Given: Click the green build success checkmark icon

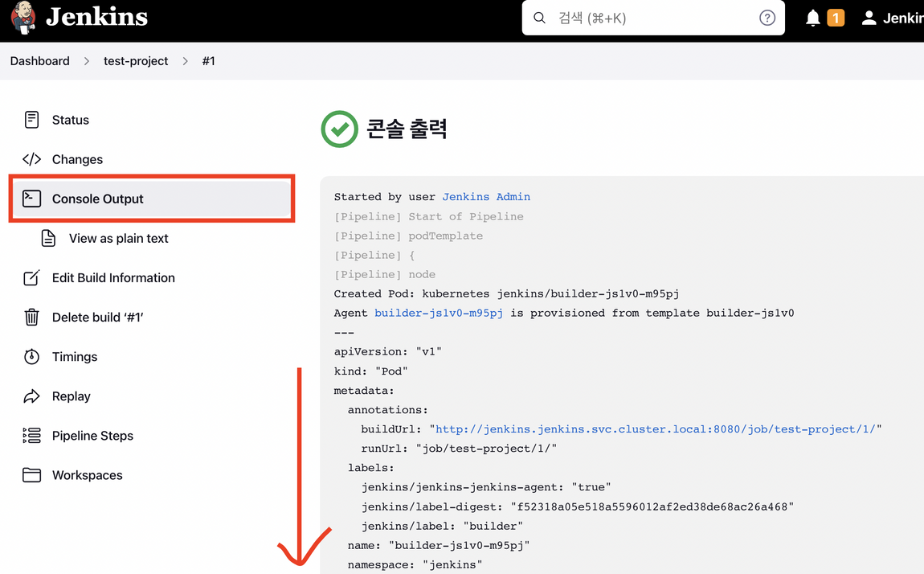Looking at the screenshot, I should 339,129.
